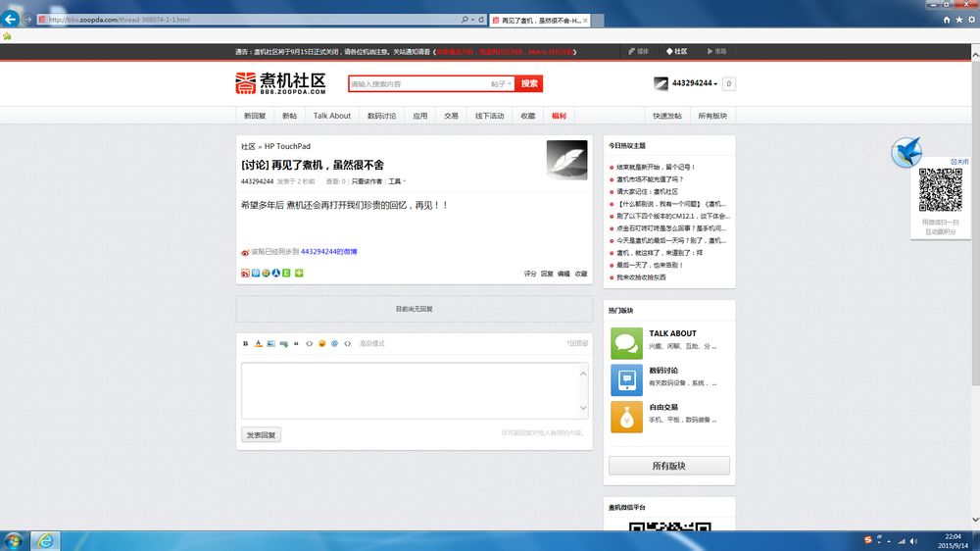Click the green plus share icon
980x551 pixels.
pos(299,274)
